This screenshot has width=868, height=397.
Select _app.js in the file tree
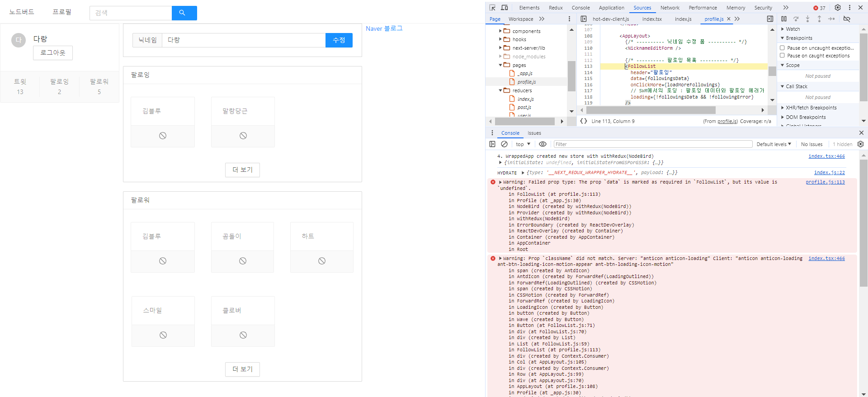click(525, 73)
